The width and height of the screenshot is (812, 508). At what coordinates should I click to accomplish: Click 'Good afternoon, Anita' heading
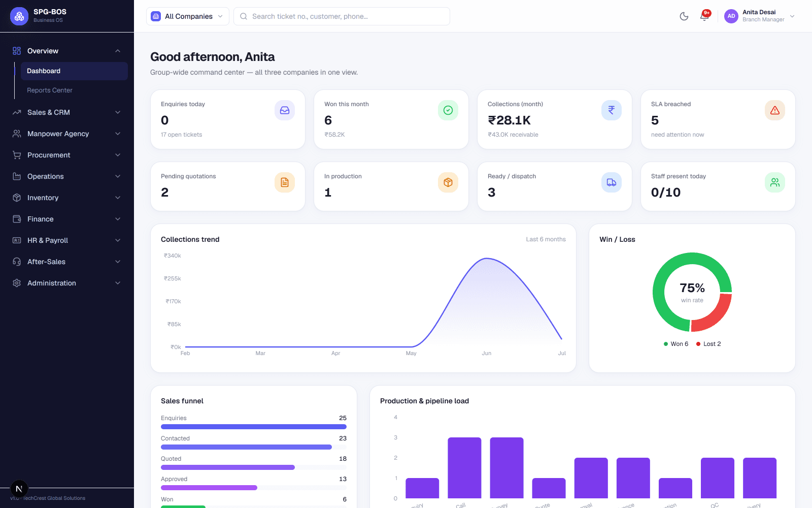[x=213, y=57]
